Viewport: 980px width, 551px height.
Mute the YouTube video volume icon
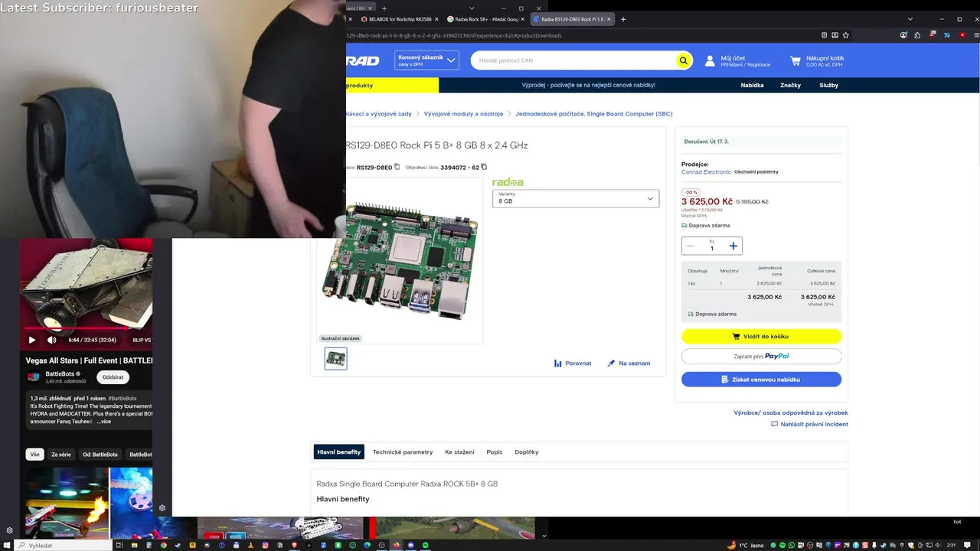pyautogui.click(x=52, y=340)
